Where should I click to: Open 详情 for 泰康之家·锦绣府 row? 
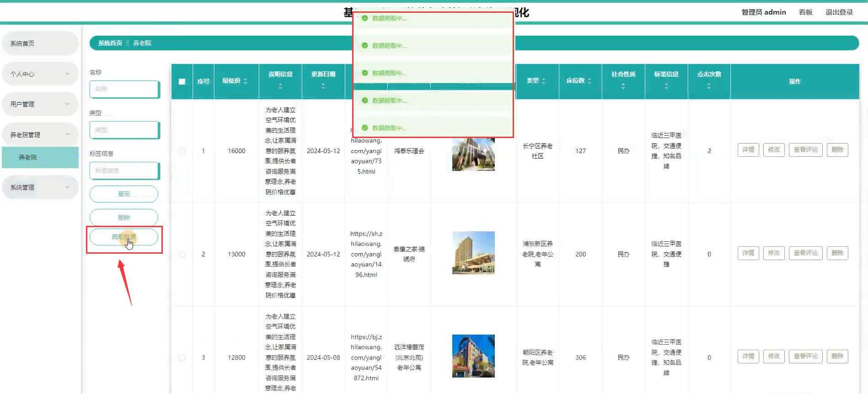(x=748, y=253)
